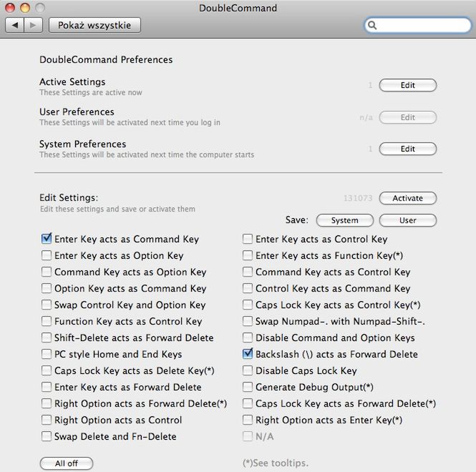
Task: Click the Pokaż wszystkie button
Action: coord(94,25)
